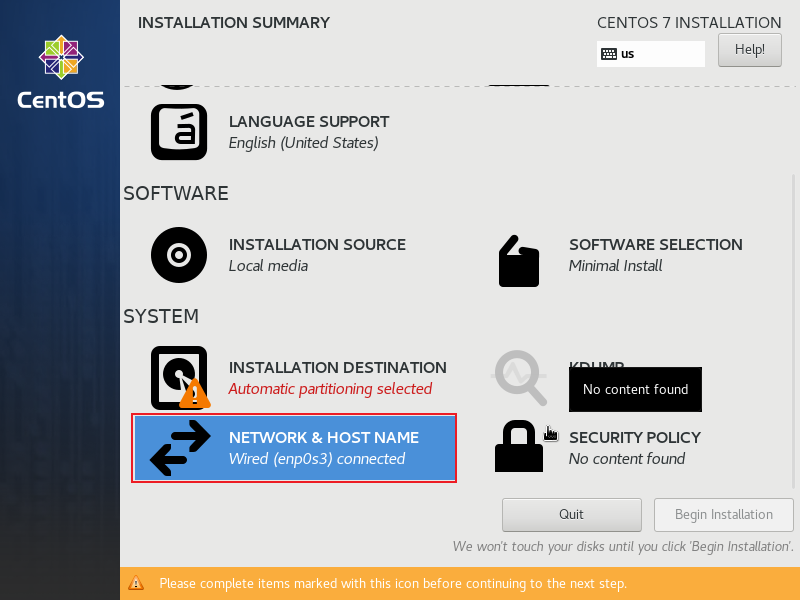This screenshot has height=600, width=800.
Task: Click the warning icon in the orange bar
Action: coord(136,583)
